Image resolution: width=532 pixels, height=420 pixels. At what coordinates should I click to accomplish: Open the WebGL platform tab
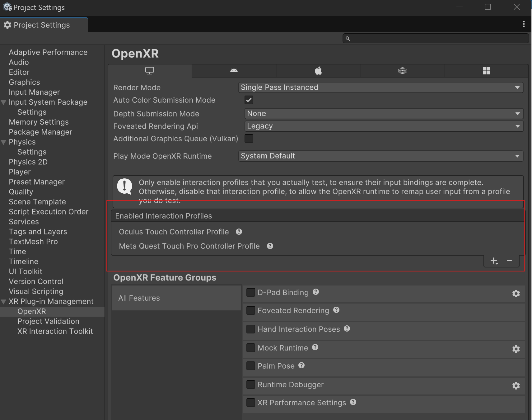(x=402, y=71)
